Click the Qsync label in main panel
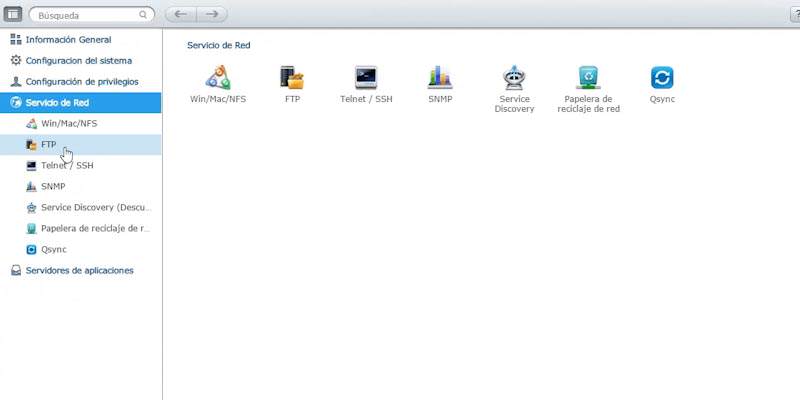Screen dimensions: 800x400 click(662, 99)
